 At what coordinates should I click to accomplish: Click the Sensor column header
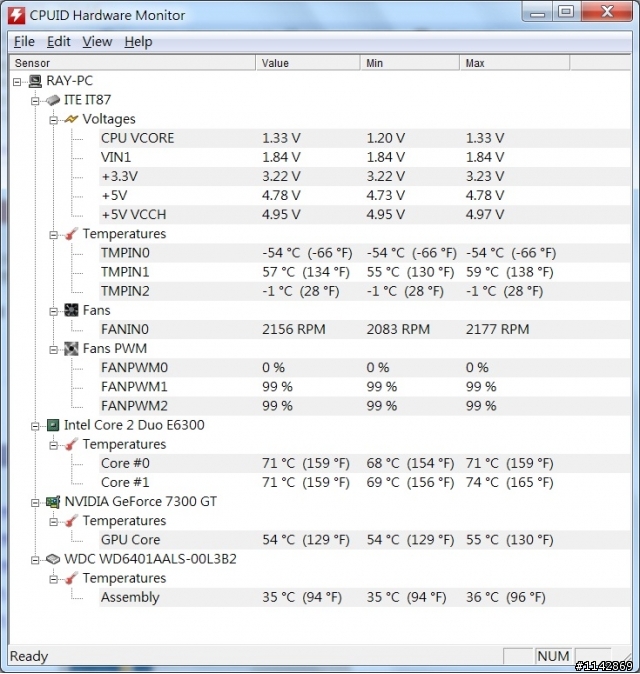(132, 63)
